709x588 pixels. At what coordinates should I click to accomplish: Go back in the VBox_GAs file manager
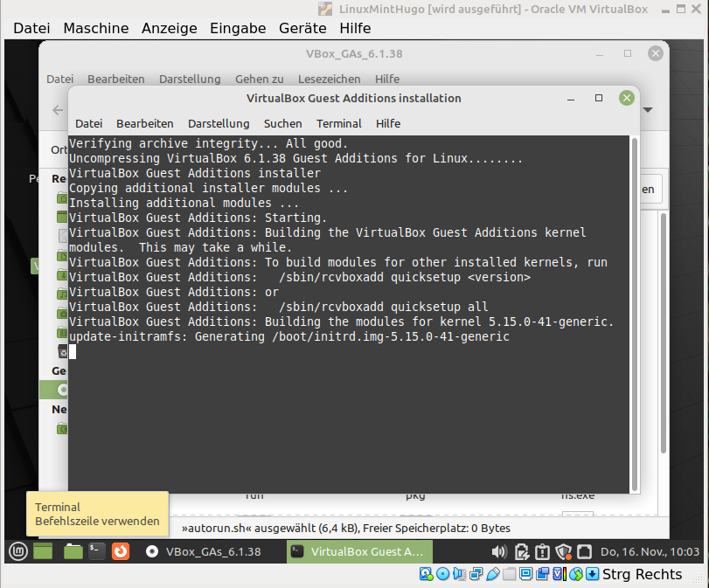coord(58,110)
